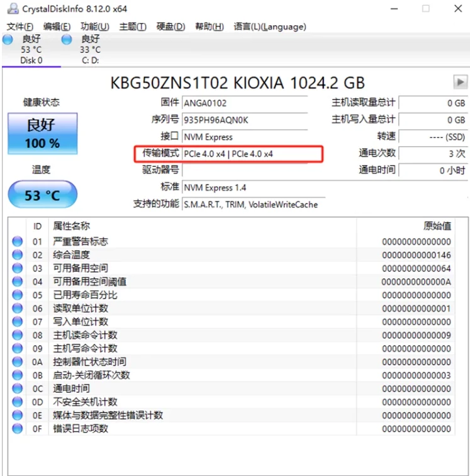Click the Disk 0 blue status orb

pos(8,39)
